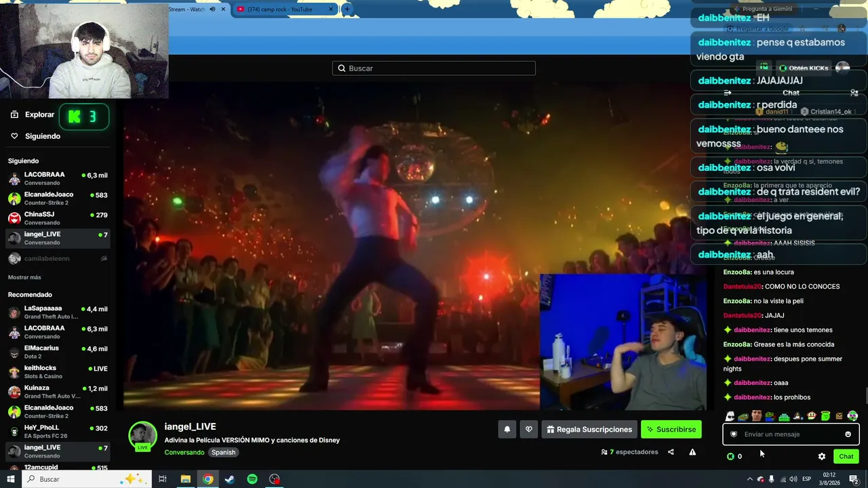Click the Windows Start button
868x488 pixels.
click(x=10, y=479)
